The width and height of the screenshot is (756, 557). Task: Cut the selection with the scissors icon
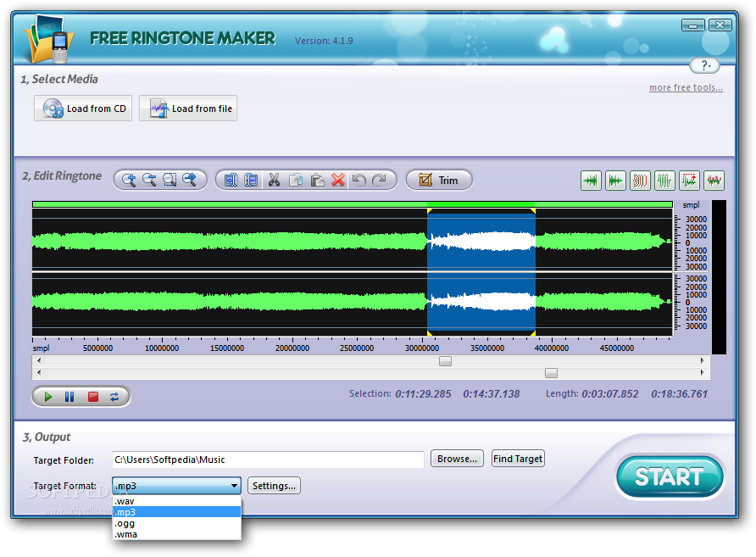(274, 181)
